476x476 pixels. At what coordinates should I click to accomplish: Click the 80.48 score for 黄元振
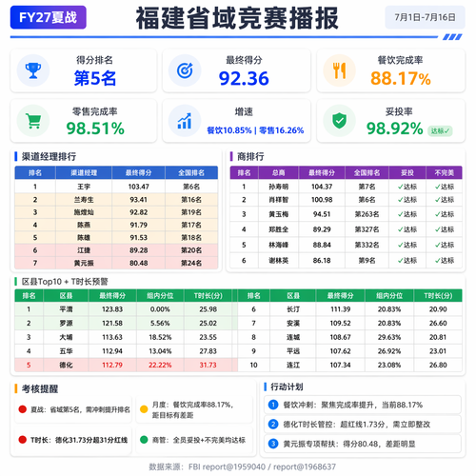[x=138, y=263]
